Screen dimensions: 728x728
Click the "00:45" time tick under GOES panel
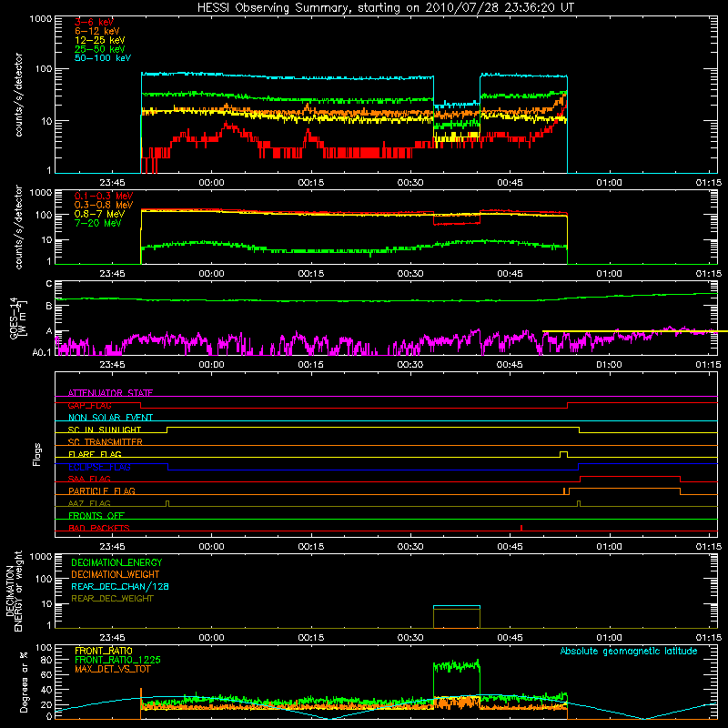click(510, 365)
